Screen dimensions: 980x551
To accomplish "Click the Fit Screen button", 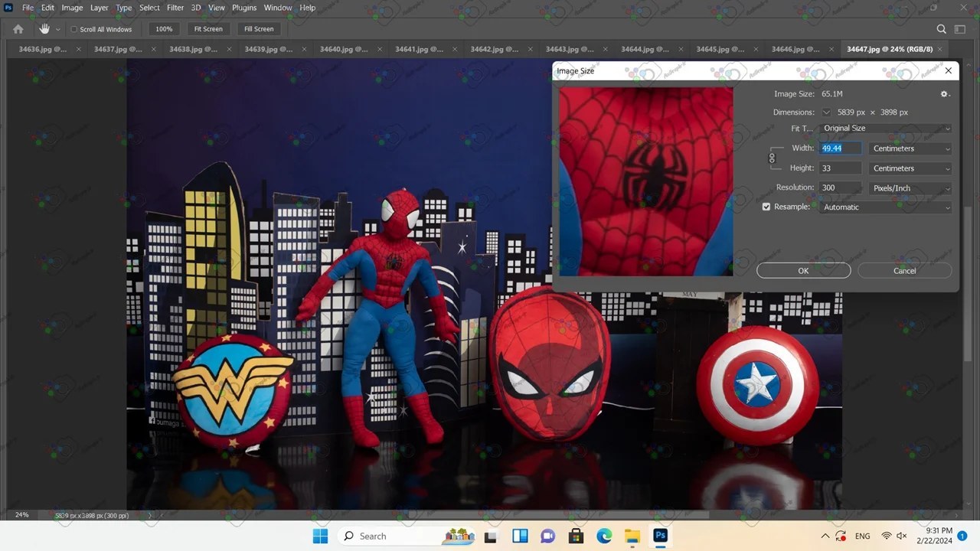I will point(208,29).
